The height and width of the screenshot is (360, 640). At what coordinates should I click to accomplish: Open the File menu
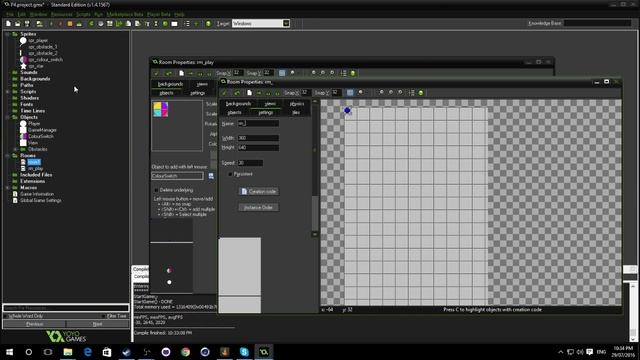9,14
